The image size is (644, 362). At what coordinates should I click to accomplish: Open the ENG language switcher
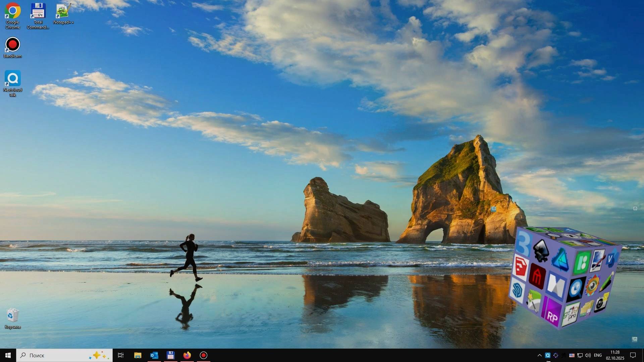(598, 355)
